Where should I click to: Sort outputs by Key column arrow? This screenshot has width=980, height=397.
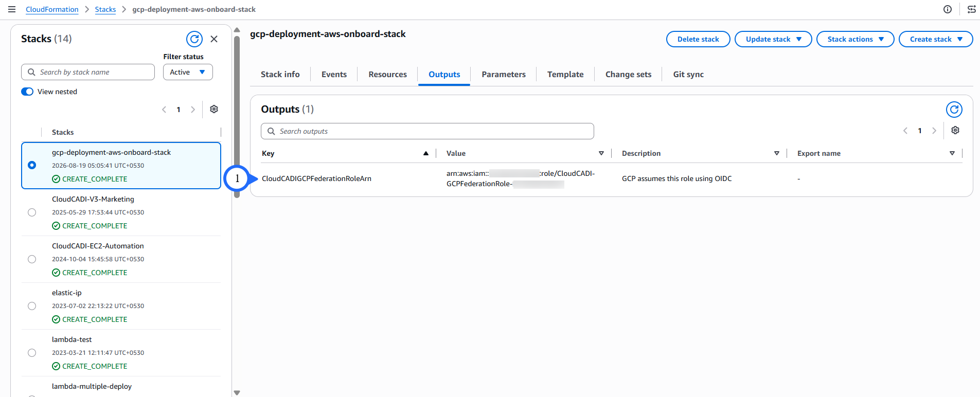[x=426, y=153]
